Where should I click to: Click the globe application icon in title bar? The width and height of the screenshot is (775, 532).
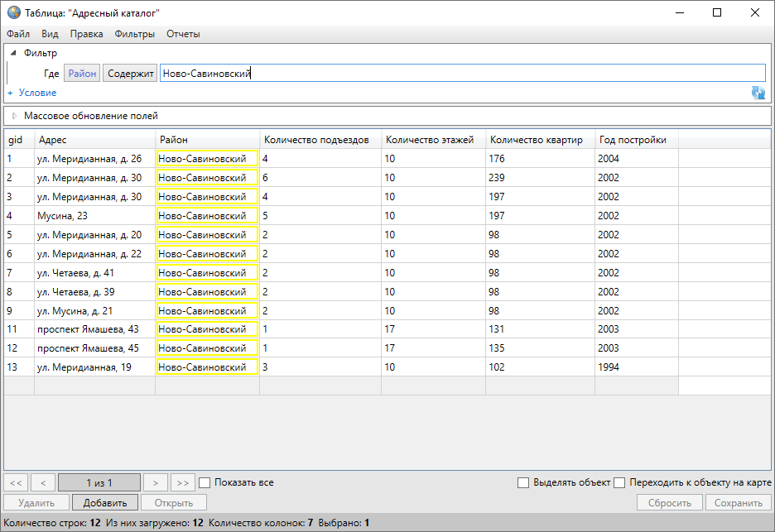tap(13, 12)
